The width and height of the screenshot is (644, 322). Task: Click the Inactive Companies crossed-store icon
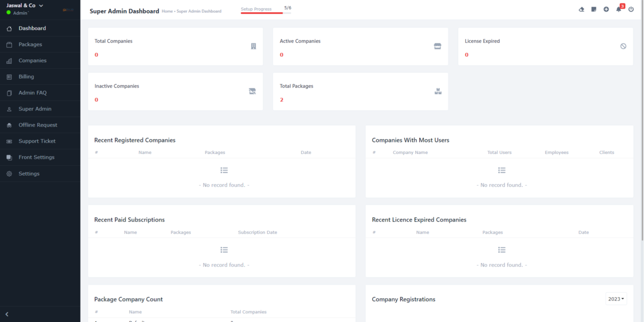point(252,91)
